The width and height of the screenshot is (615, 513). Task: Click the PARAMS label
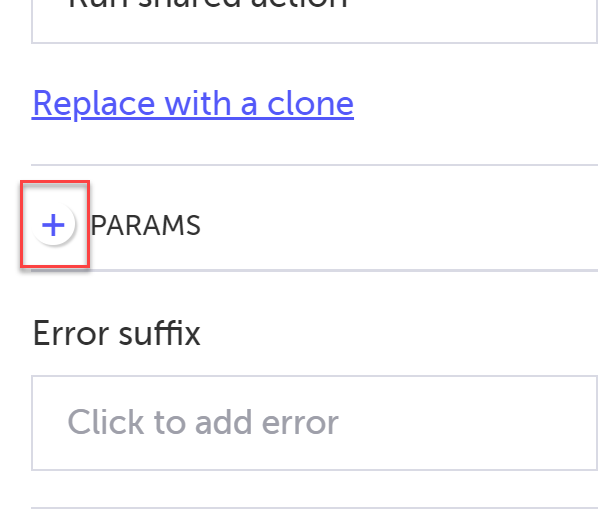click(146, 226)
